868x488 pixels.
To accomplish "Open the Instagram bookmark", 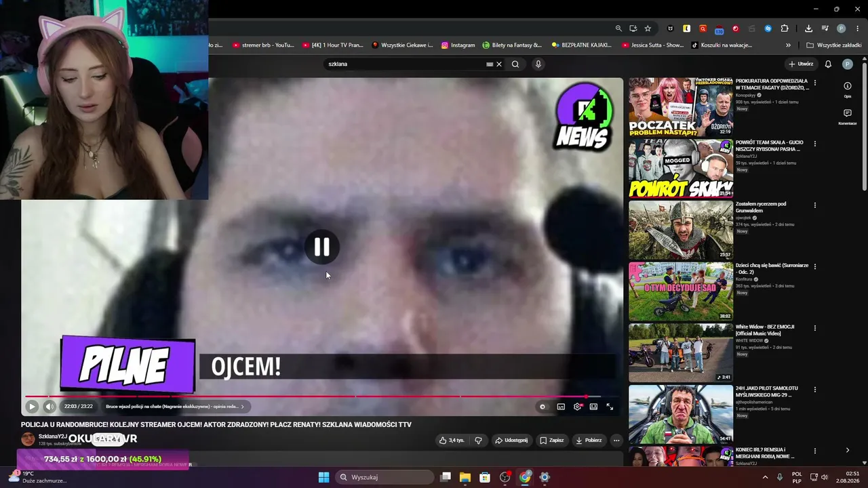I will click(458, 45).
